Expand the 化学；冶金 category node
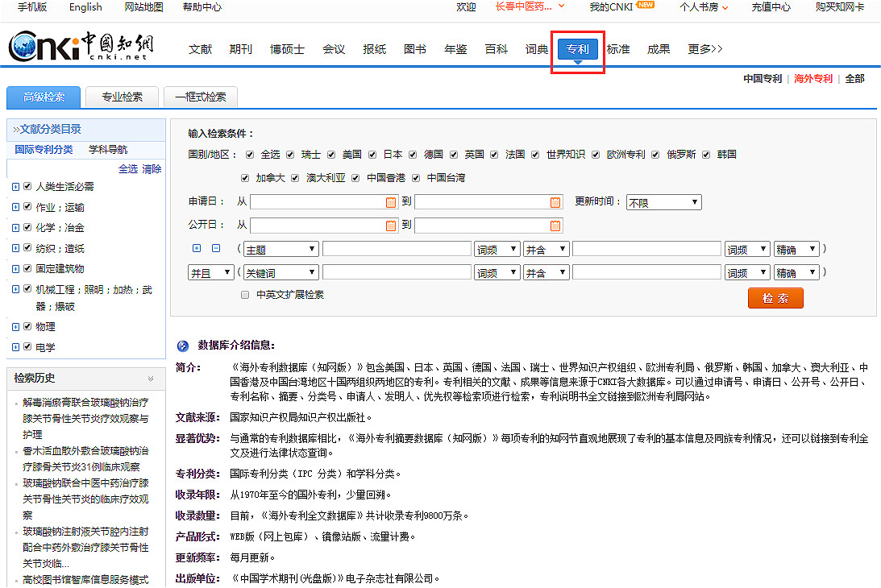 tap(16, 228)
